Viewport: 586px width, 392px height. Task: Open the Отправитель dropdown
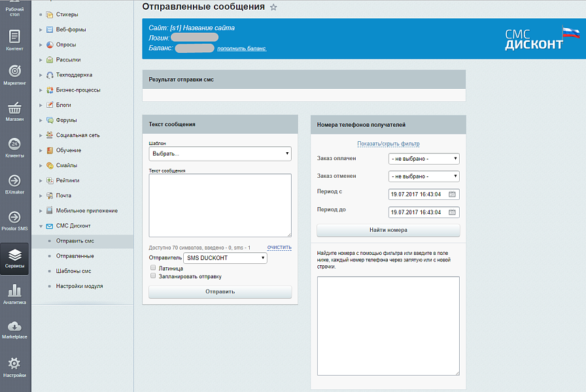point(225,258)
